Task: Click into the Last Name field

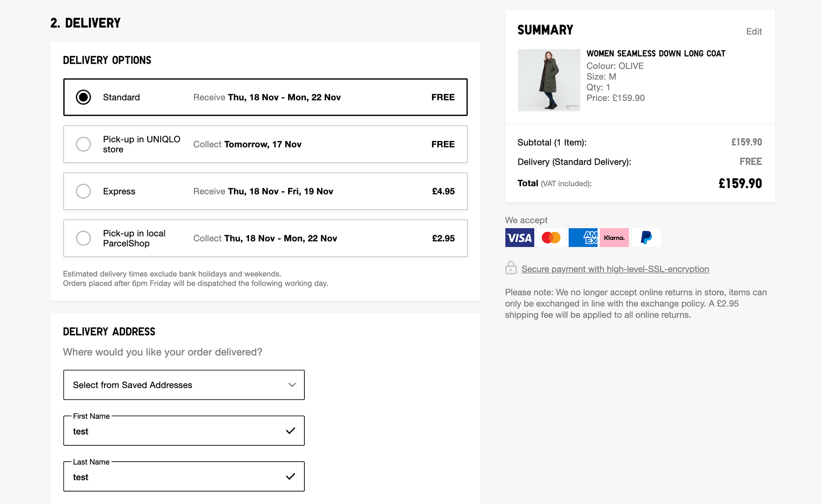Action: 176,477
